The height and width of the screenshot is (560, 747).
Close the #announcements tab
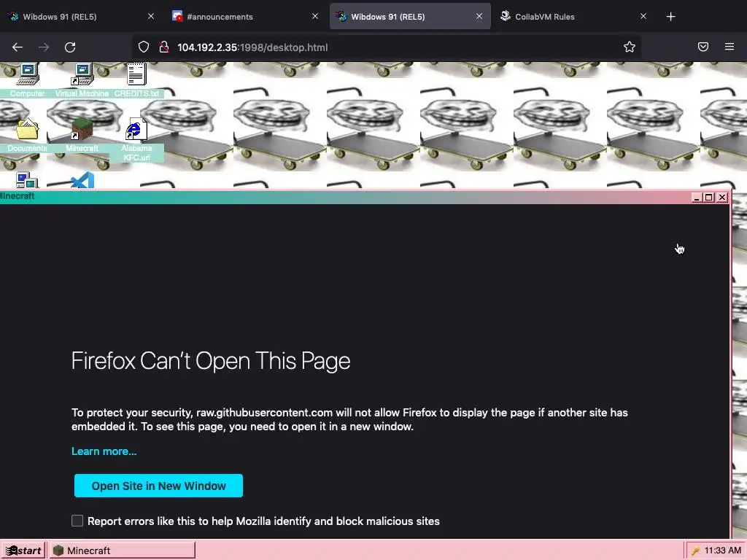[315, 16]
